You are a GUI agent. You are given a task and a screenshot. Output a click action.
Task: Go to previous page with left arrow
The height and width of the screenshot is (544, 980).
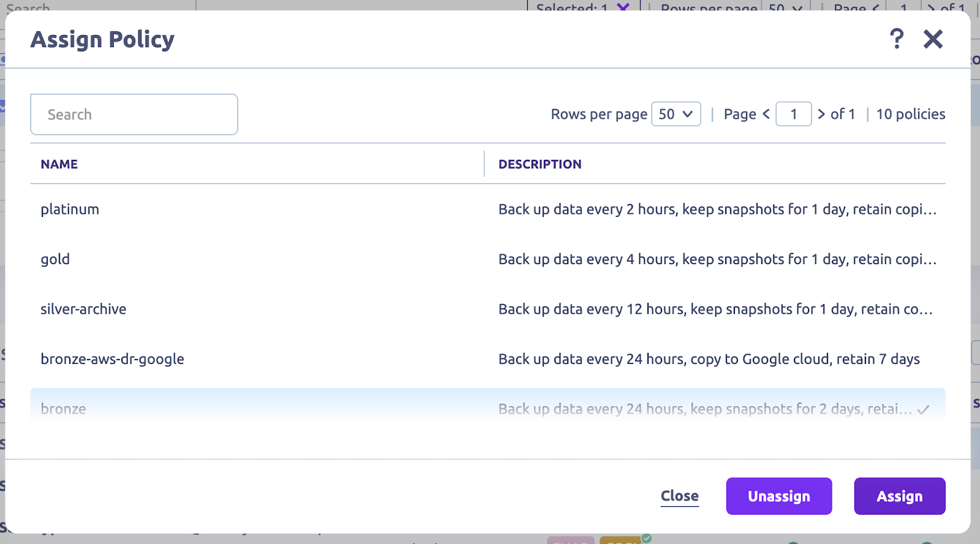point(766,114)
